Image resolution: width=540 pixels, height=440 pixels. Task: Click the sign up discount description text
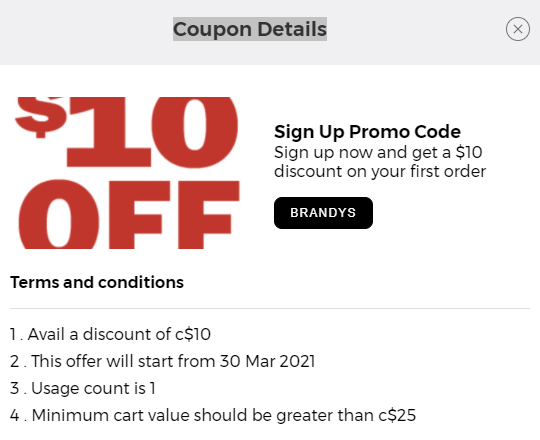[x=380, y=162]
